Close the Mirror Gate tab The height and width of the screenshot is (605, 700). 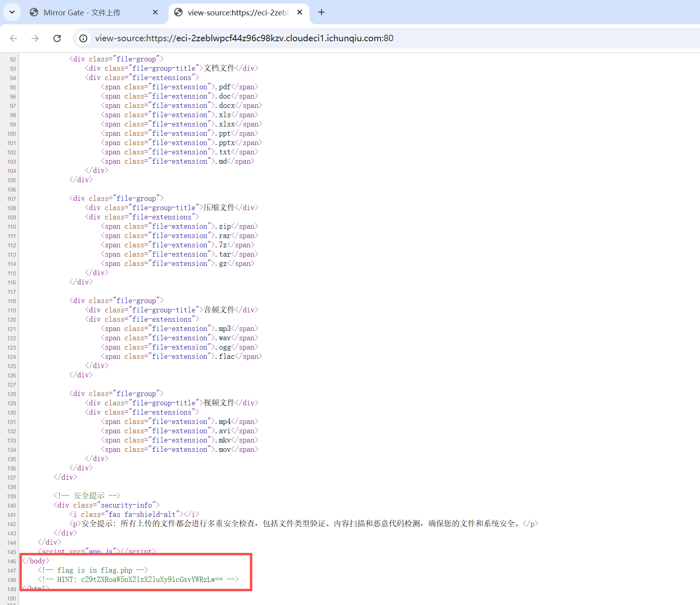coord(155,12)
